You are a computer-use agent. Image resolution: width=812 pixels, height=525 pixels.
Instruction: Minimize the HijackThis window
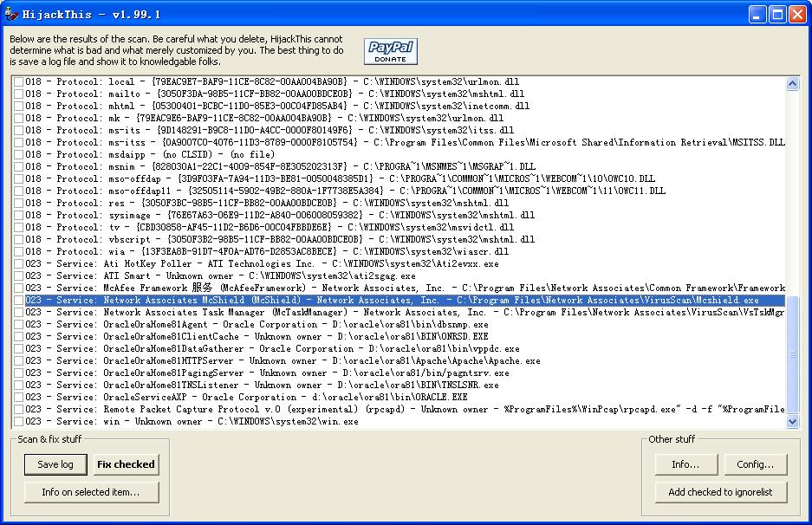pyautogui.click(x=757, y=14)
